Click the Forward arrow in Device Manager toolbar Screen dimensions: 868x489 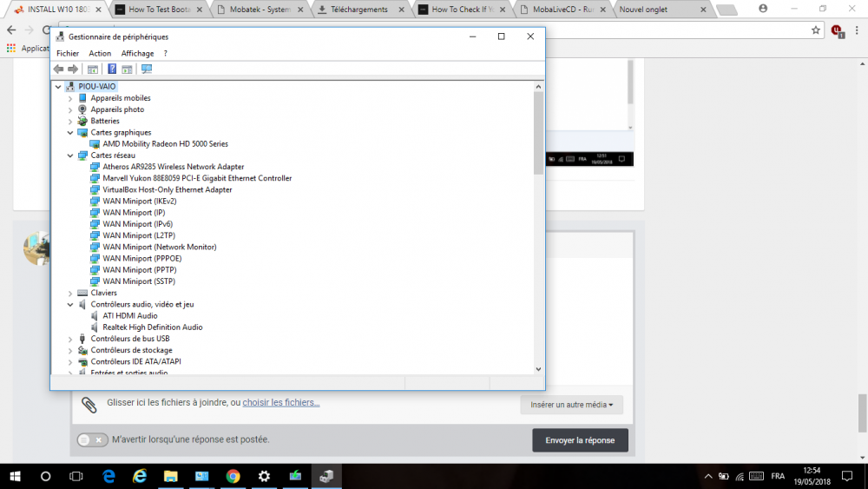pyautogui.click(x=73, y=69)
